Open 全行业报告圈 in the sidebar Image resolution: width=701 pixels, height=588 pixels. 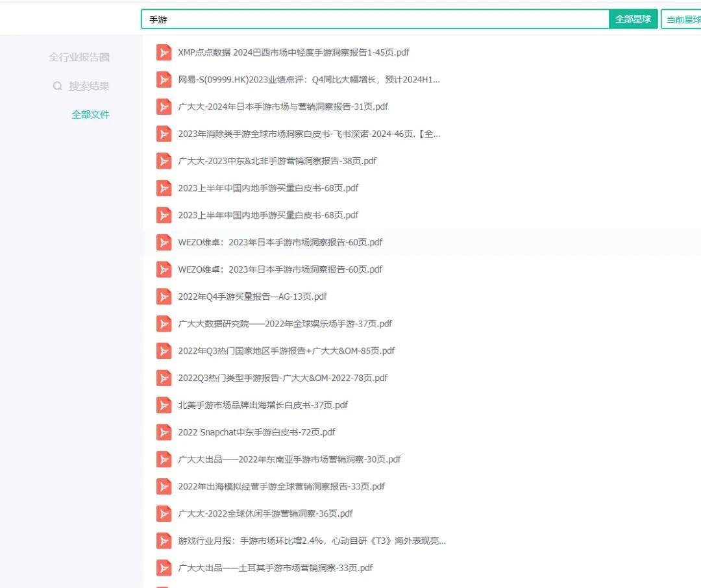point(79,57)
